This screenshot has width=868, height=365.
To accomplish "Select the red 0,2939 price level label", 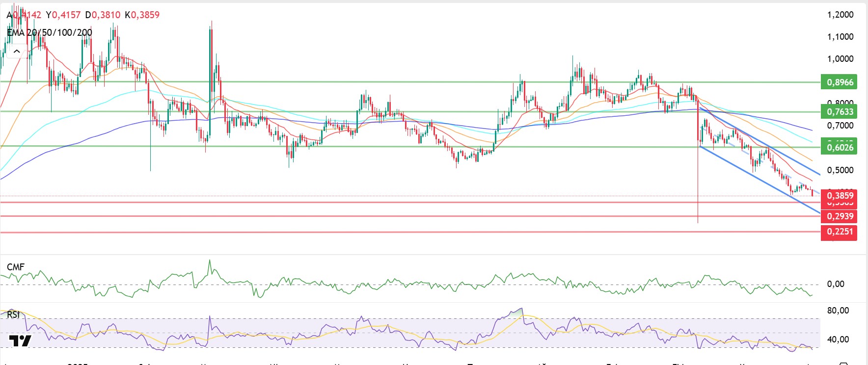I will coord(839,216).
